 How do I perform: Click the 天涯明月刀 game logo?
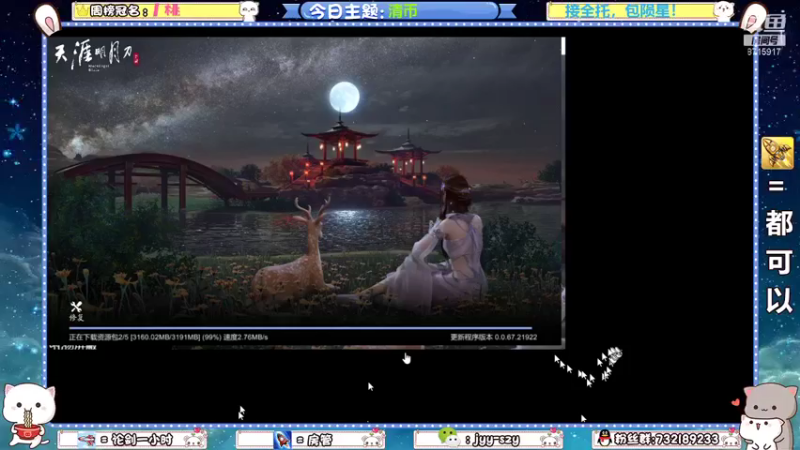coord(96,56)
